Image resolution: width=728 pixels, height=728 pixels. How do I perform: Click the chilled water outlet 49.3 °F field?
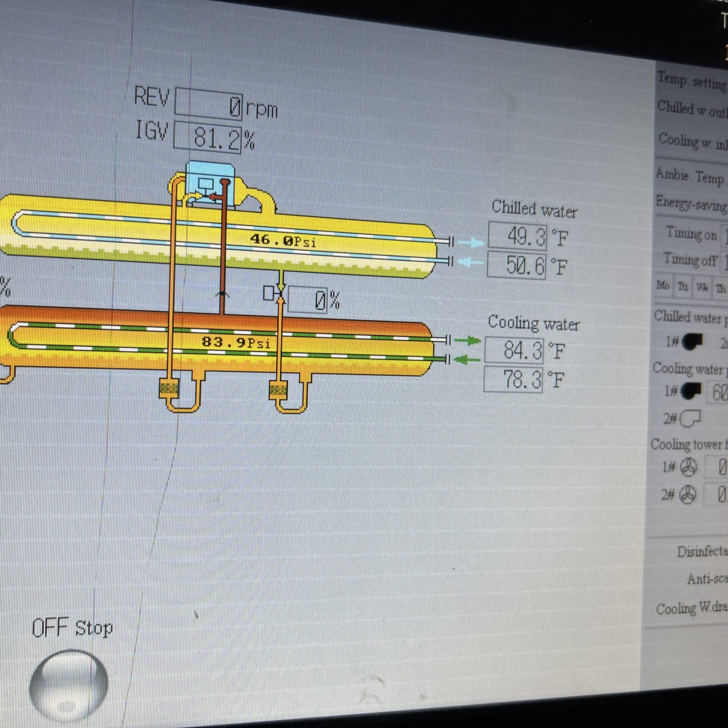(x=518, y=236)
